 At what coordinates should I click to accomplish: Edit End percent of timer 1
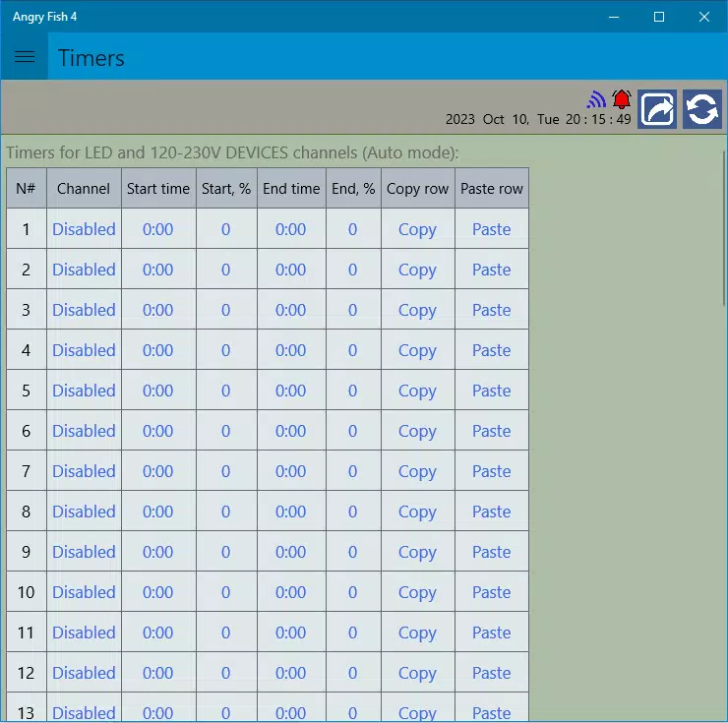coord(352,229)
